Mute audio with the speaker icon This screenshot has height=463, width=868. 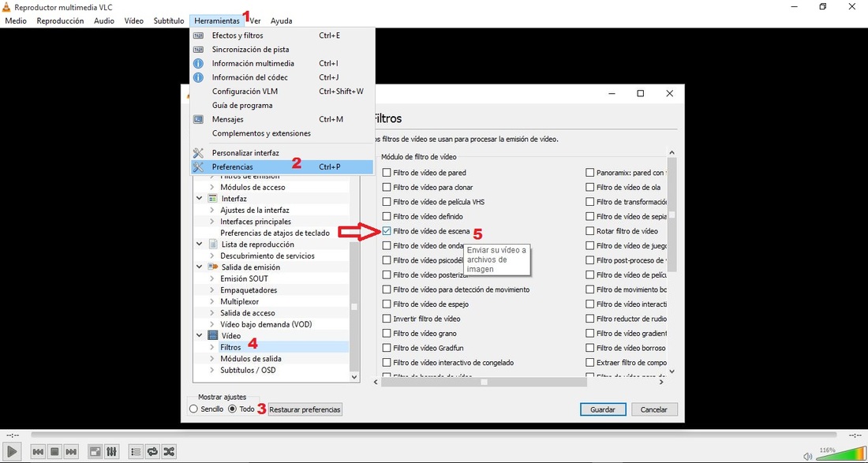pyautogui.click(x=808, y=457)
